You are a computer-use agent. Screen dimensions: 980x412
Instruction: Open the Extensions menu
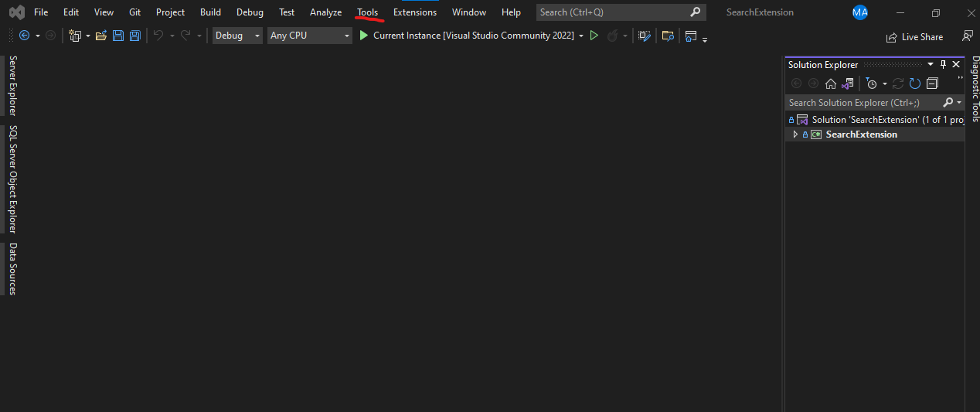(415, 12)
